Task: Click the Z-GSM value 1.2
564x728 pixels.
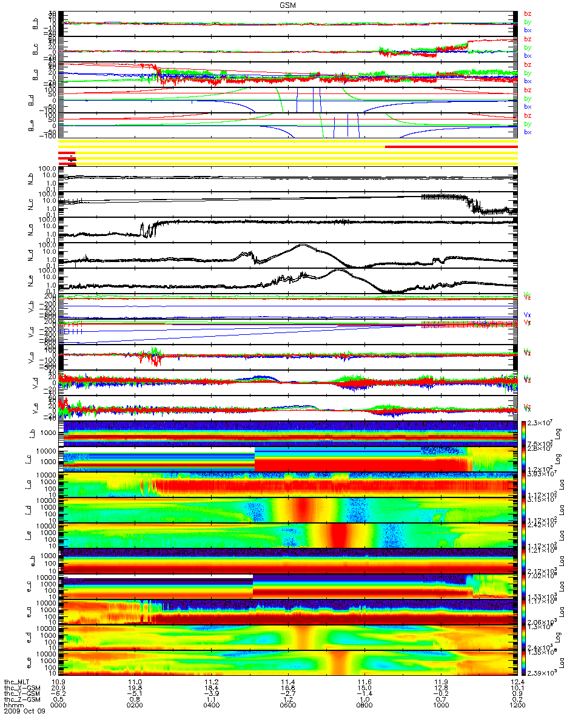Action: [x=288, y=699]
